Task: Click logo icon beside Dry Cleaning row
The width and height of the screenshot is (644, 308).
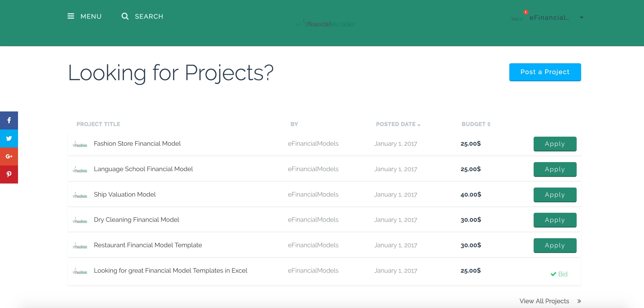Action: point(80,221)
